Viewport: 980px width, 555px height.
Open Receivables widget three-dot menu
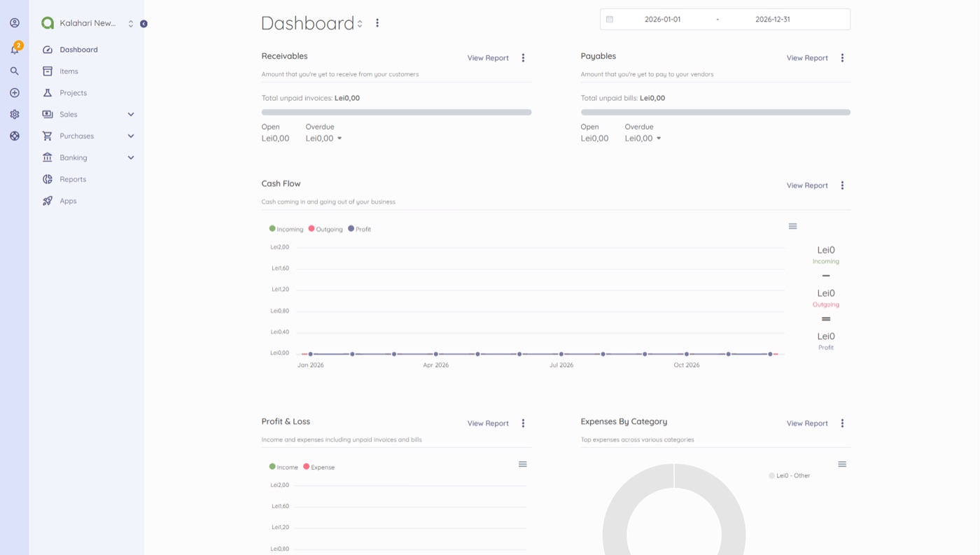(523, 58)
